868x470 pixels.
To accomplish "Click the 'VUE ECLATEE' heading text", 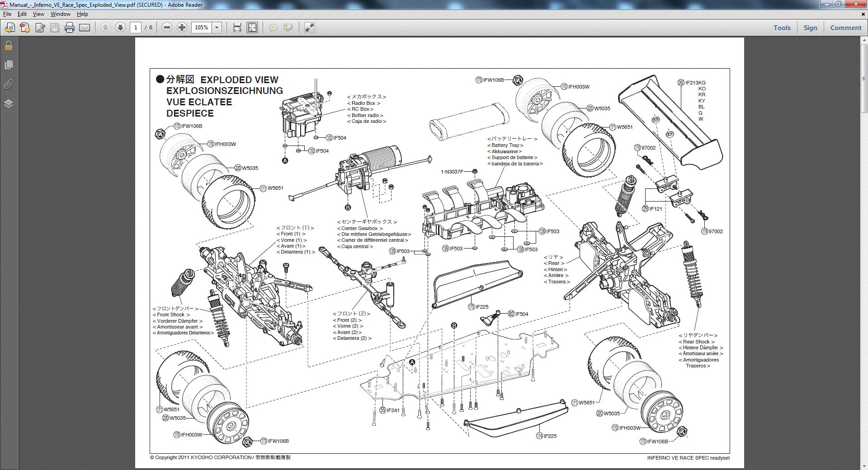I will pos(199,102).
